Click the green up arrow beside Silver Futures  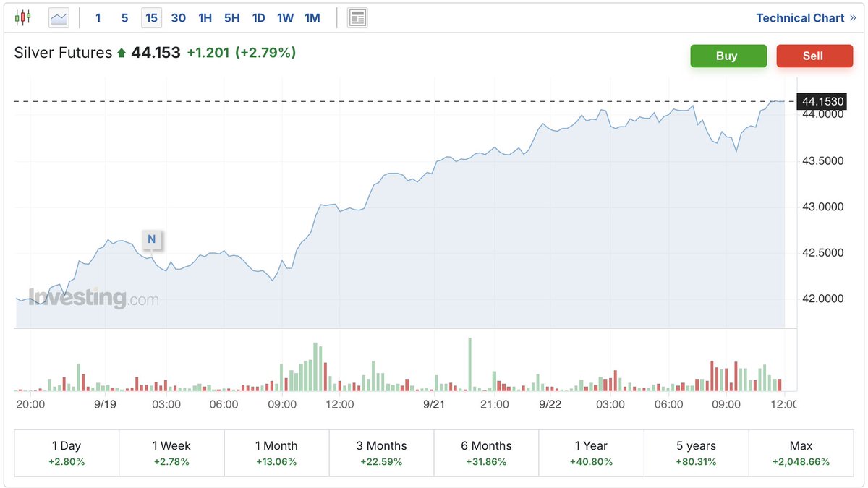click(122, 53)
